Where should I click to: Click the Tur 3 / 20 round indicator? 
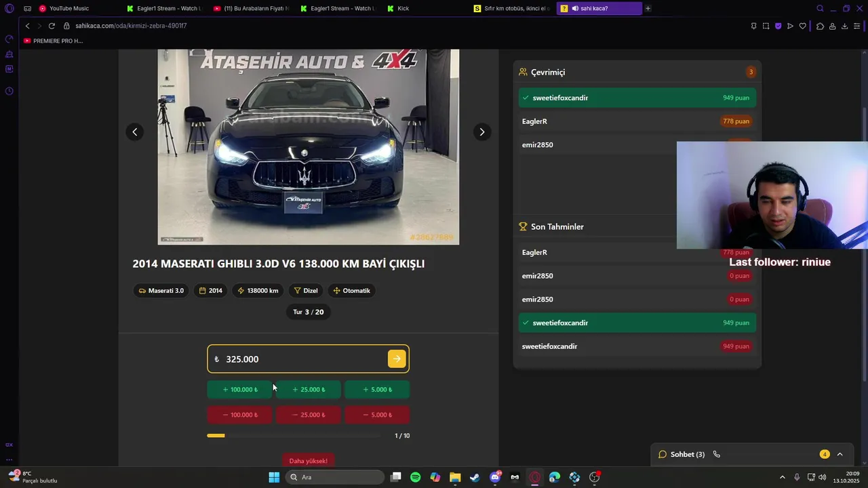[x=309, y=312]
